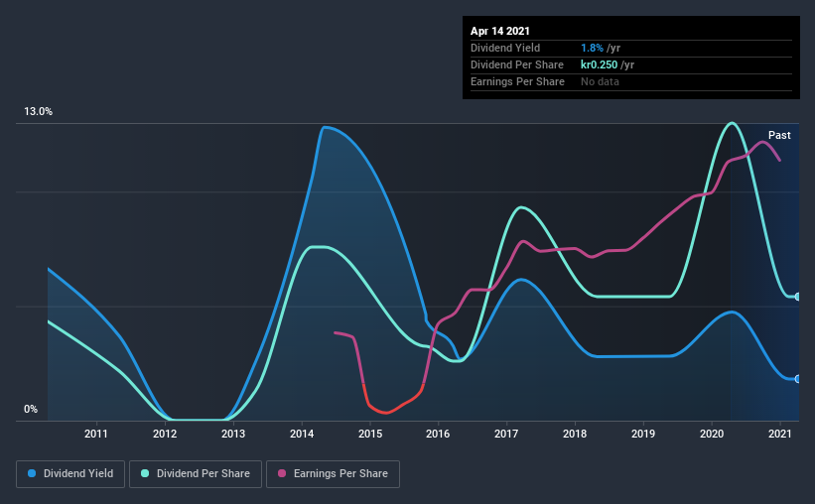Click the 13.0% y-axis label
This screenshot has width=815, height=504.
pyautogui.click(x=38, y=112)
